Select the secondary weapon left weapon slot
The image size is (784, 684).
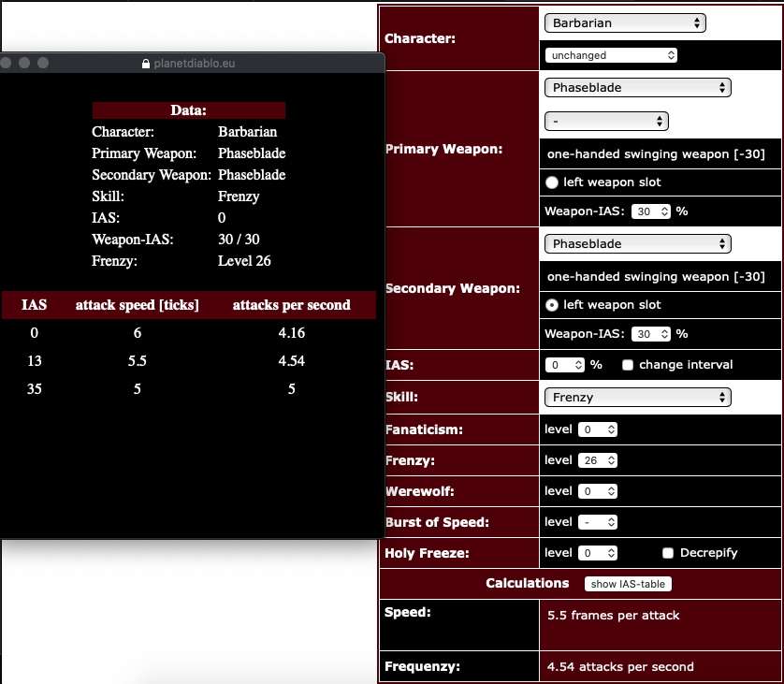552,304
